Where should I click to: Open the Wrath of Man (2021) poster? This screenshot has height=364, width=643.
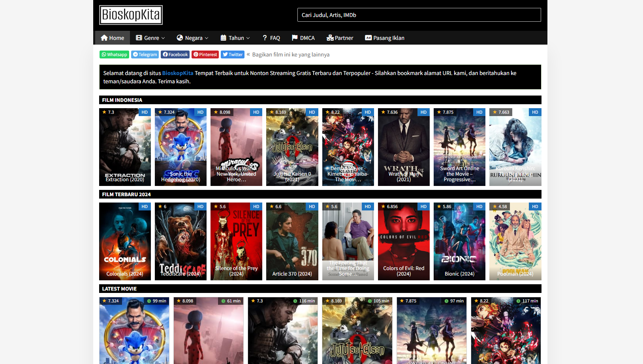coord(404,147)
